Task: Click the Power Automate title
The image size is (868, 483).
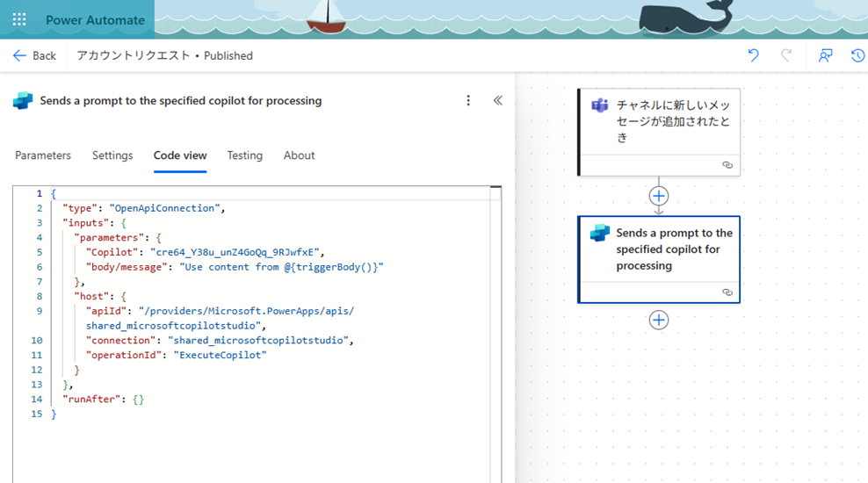Action: coord(95,20)
